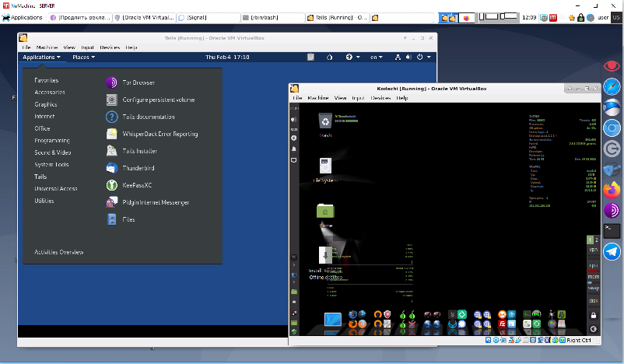Open Files in Tails menu
The image size is (624, 364).
pos(121,219)
